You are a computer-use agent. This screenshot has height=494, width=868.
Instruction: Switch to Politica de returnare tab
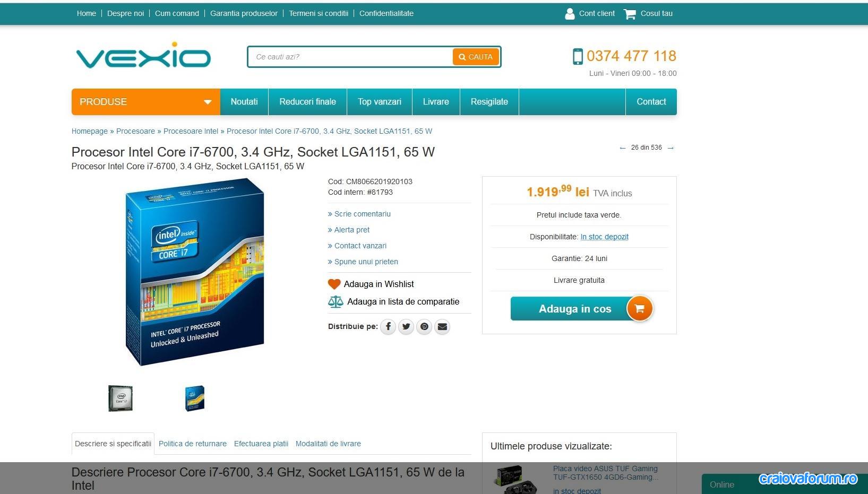(193, 444)
